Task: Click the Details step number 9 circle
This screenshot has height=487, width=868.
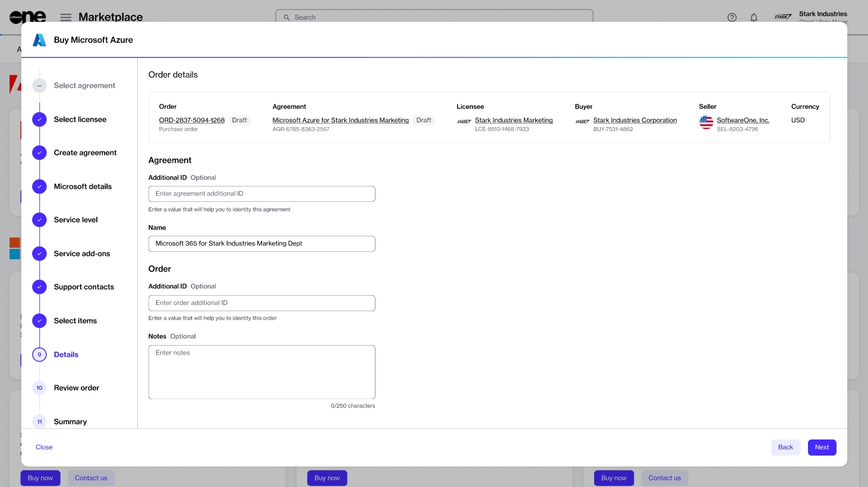Action: (x=39, y=355)
